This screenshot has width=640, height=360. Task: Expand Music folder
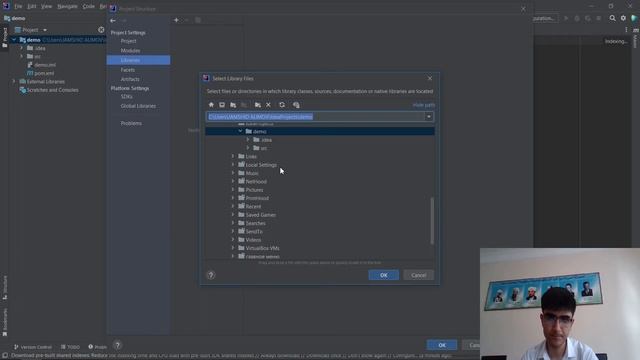[x=233, y=173]
